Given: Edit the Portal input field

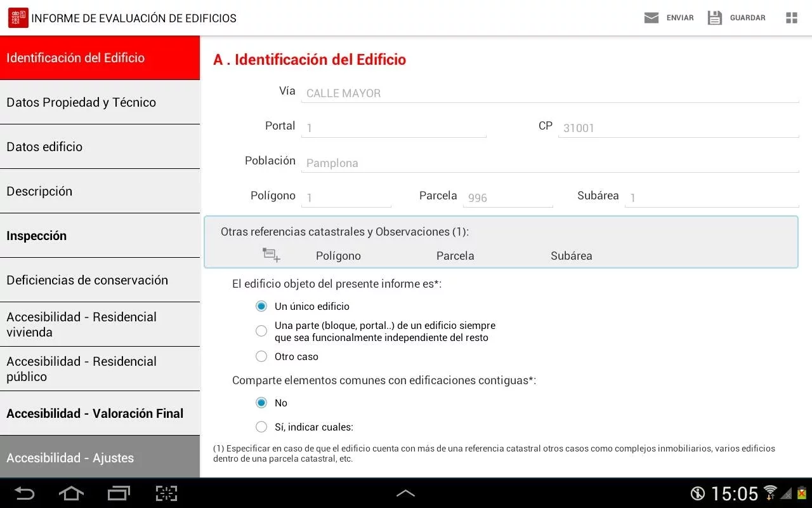Looking at the screenshot, I should pyautogui.click(x=394, y=128).
